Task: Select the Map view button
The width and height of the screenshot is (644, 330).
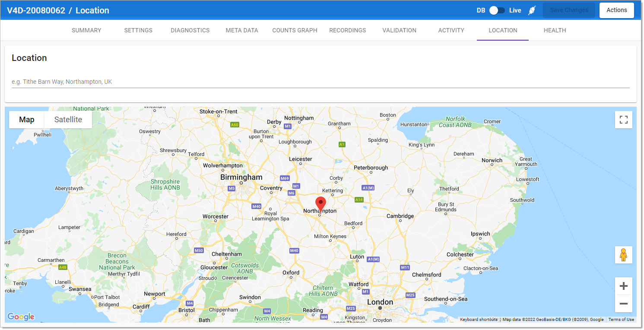Action: [27, 120]
